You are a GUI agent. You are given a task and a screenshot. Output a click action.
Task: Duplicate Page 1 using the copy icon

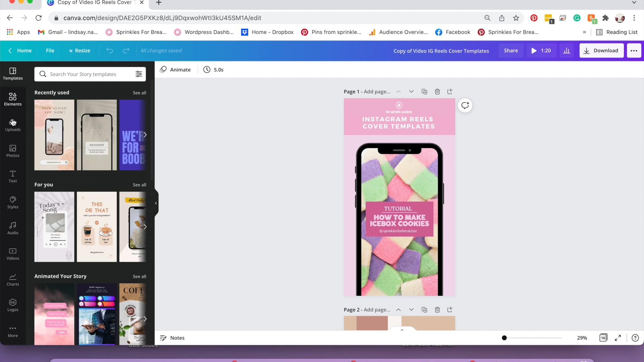pos(424,92)
